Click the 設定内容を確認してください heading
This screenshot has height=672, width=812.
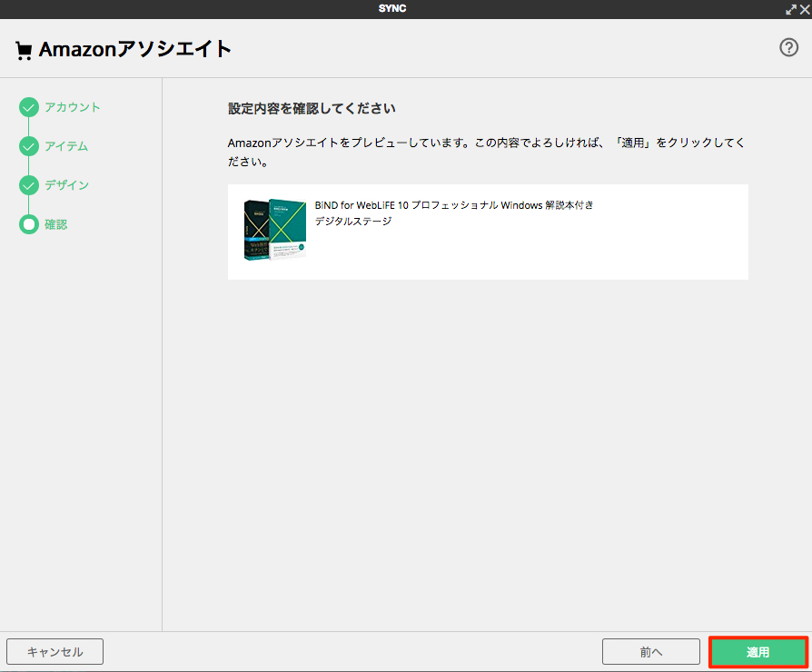(x=312, y=108)
